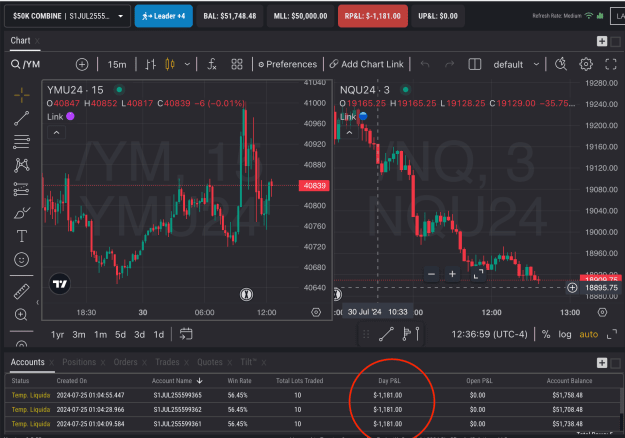Screen dimensions: 625x438
Task: Open the quick search icon in the toolbar
Action: pos(561,64)
